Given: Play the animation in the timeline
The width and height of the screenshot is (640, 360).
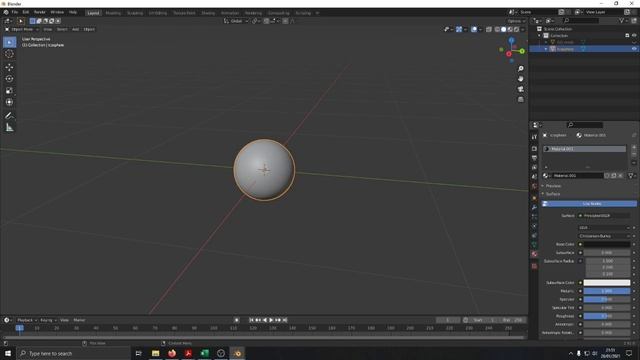Looking at the screenshot, I should click(x=271, y=320).
